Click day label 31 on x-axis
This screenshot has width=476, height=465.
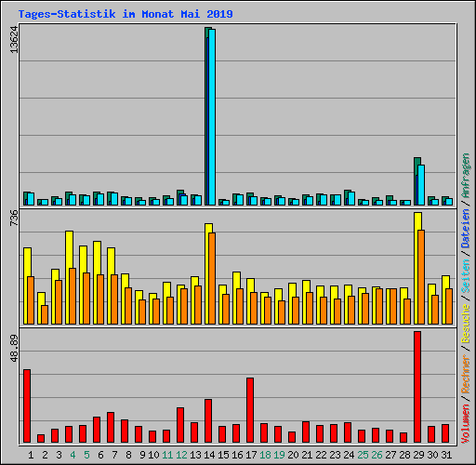446,455
